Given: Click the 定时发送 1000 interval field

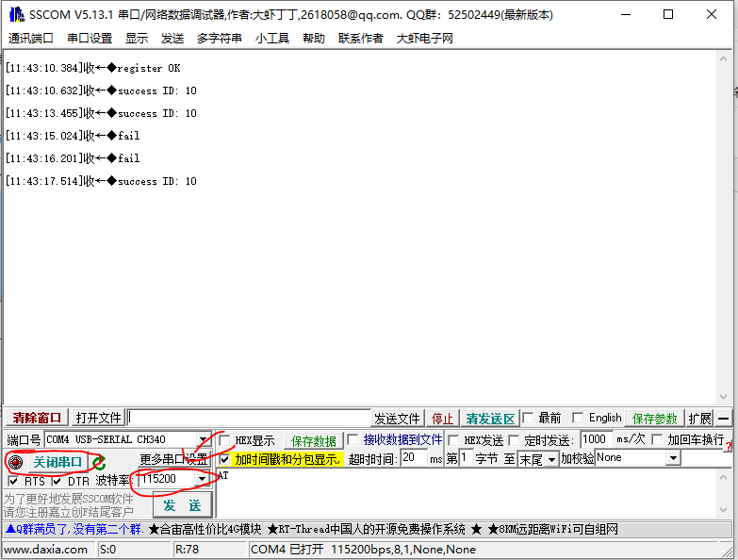Looking at the screenshot, I should [x=596, y=439].
